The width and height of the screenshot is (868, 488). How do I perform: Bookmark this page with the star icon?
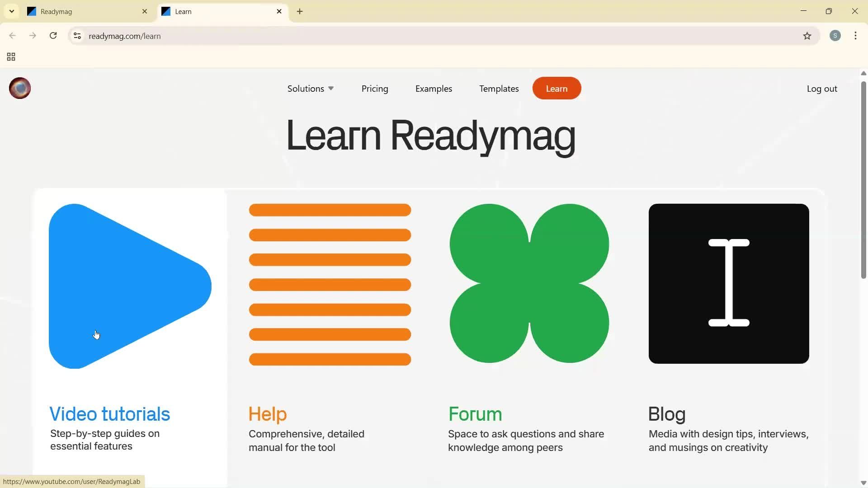[807, 36]
